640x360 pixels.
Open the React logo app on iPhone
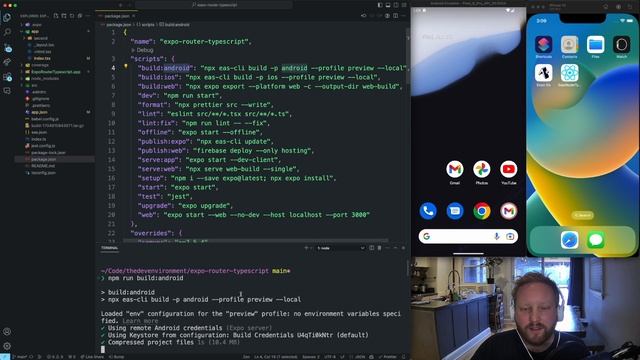point(569,73)
